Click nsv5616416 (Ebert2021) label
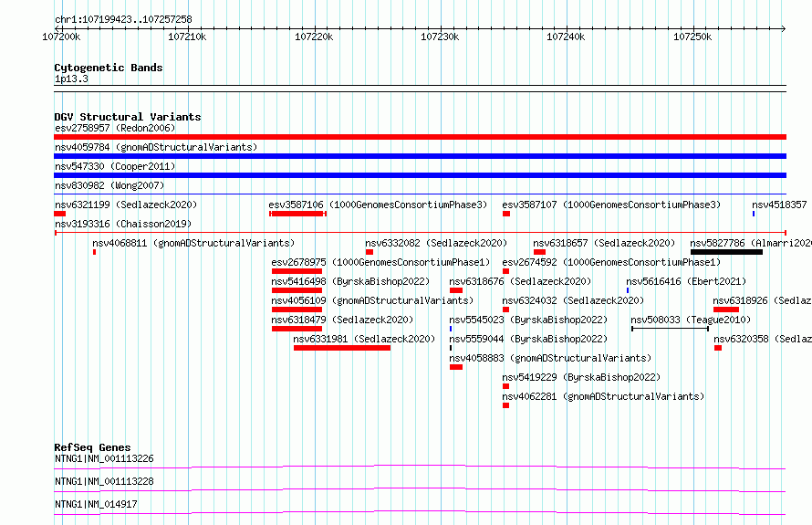812x525 pixels. (686, 281)
